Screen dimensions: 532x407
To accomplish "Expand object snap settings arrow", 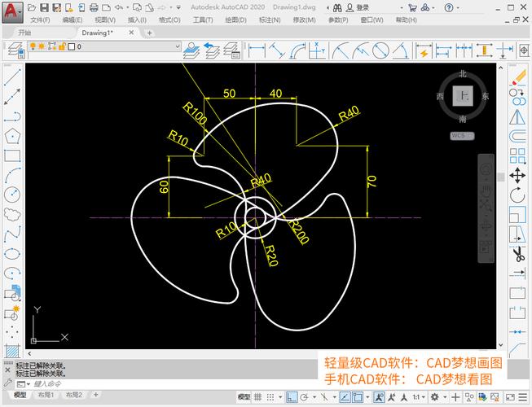I will click(x=367, y=397).
